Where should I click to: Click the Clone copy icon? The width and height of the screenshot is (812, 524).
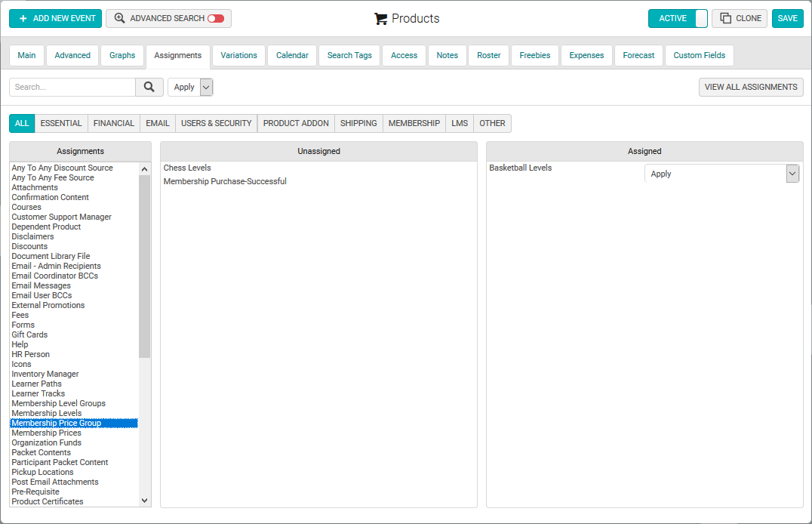click(x=725, y=18)
